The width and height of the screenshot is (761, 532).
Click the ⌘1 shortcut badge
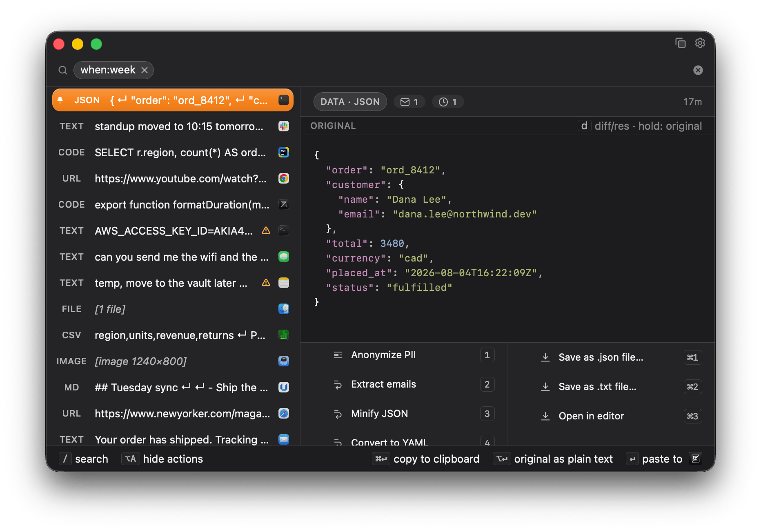click(x=693, y=357)
